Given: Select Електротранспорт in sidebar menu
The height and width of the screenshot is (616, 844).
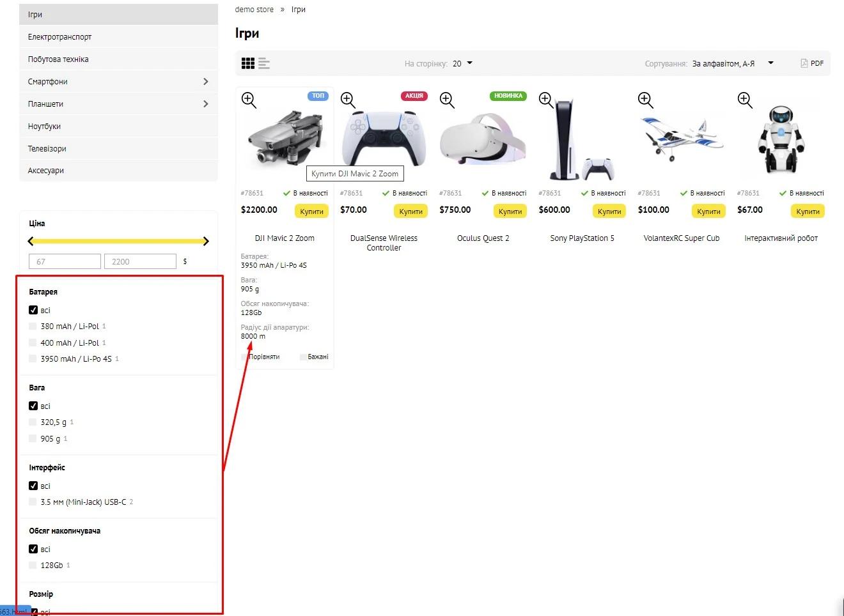Looking at the screenshot, I should point(59,37).
